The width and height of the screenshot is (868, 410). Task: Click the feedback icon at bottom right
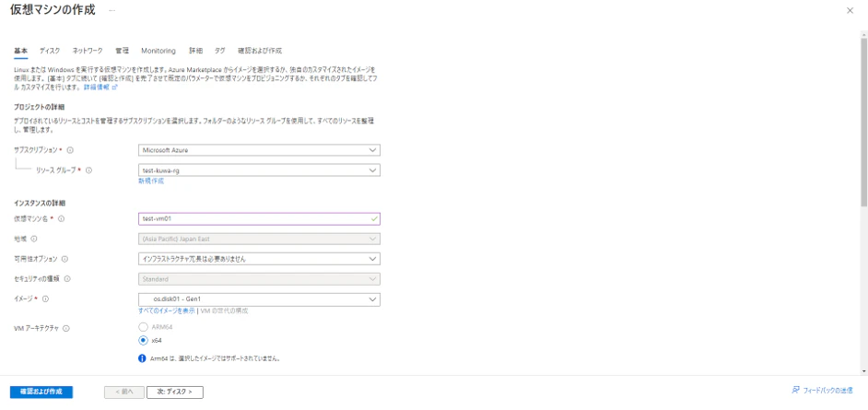pyautogui.click(x=796, y=390)
